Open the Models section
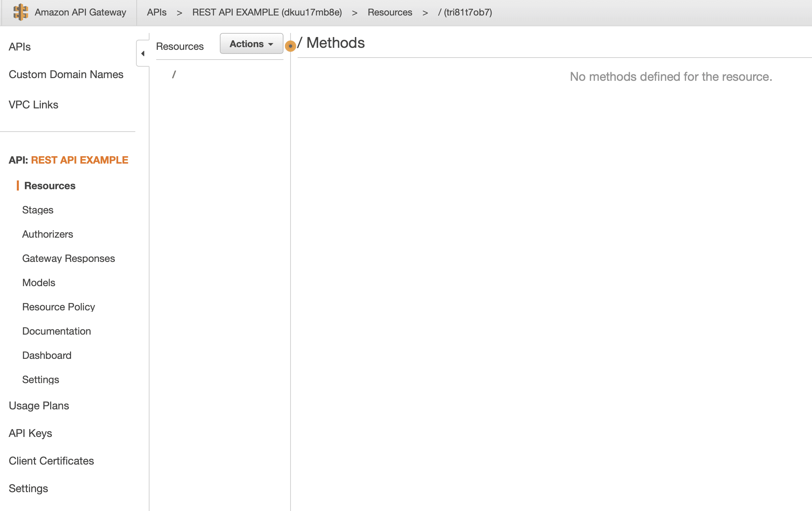Viewport: 812px width, 511px height. 39,283
